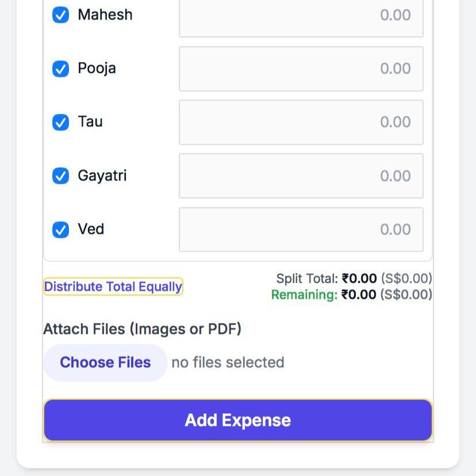Image resolution: width=476 pixels, height=476 pixels.
Task: Click Mahesh's amount input field
Action: click(x=300, y=15)
